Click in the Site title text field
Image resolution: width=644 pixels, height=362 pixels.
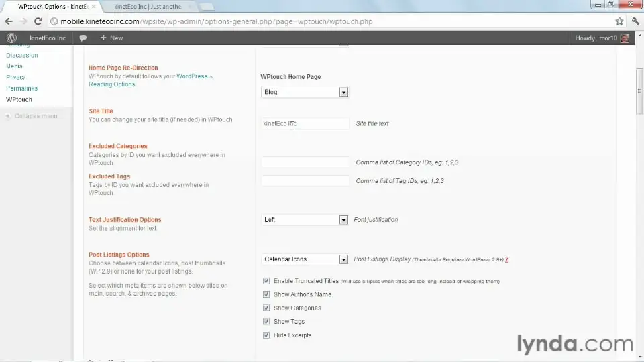pyautogui.click(x=305, y=123)
